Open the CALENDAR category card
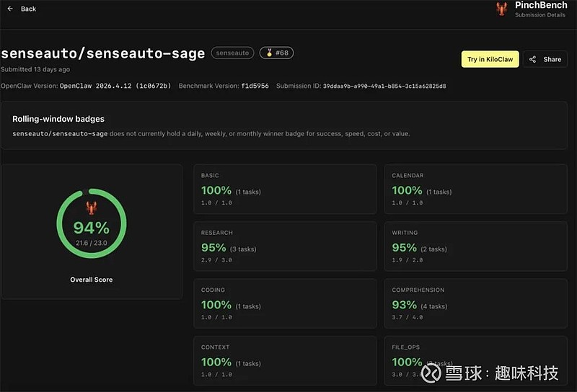Screen dimensions: 577x392 [475, 189]
